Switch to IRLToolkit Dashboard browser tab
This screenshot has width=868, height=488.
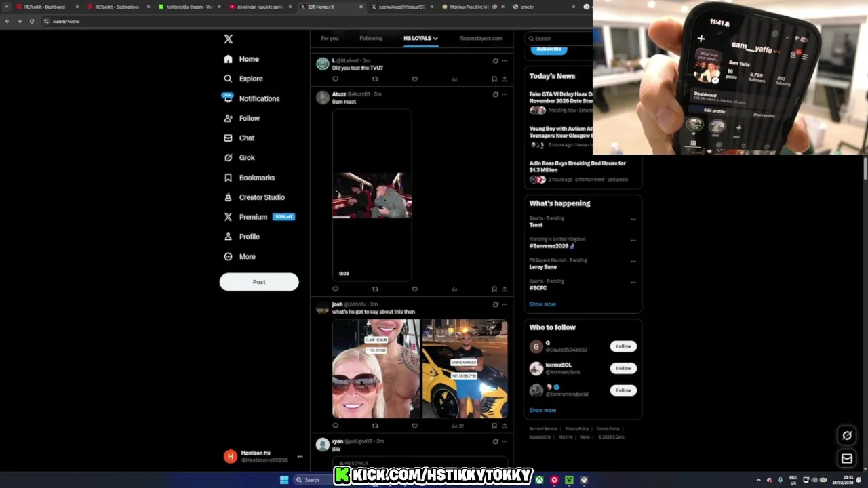(x=45, y=7)
